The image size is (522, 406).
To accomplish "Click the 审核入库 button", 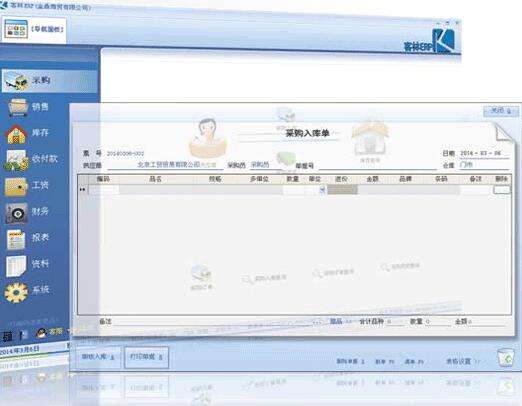I will [x=98, y=357].
